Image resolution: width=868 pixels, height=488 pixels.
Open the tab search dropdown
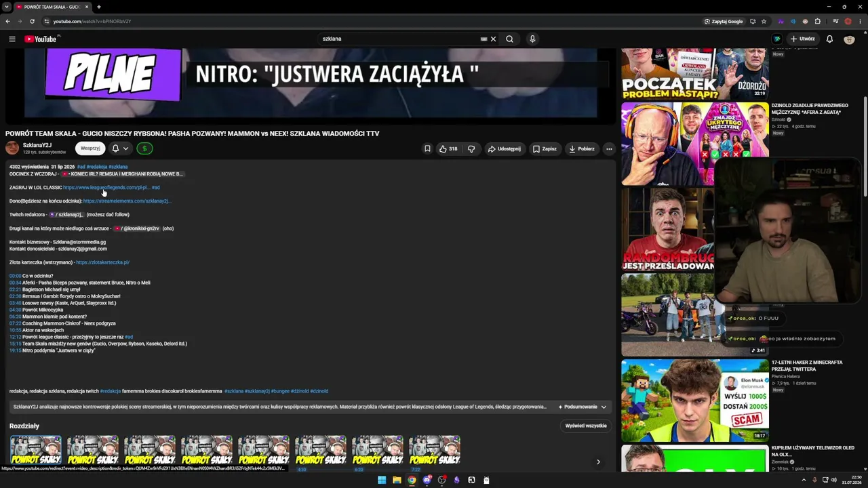click(x=6, y=7)
